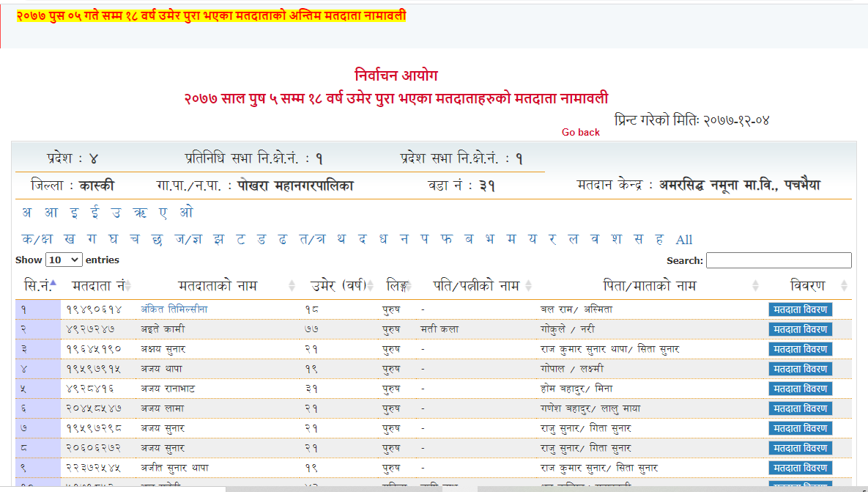868x492 pixels.
Task: Filter names starting with घ
Action: pos(113,239)
